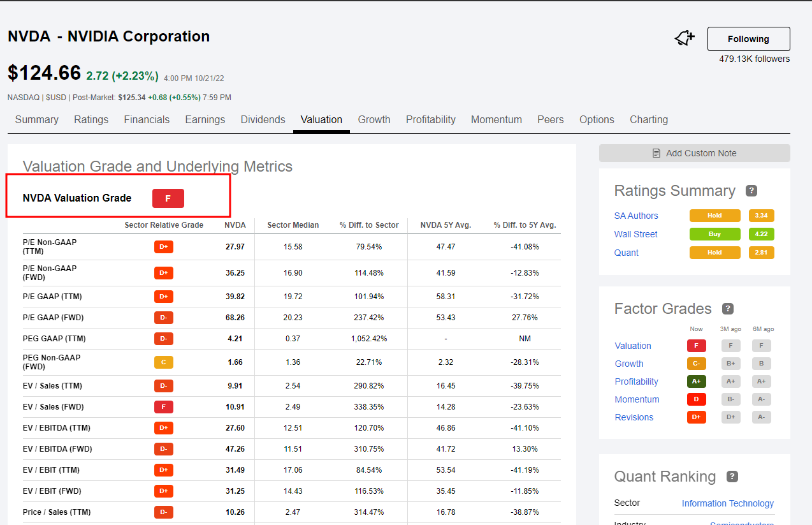Click the 'NVDA 5Y Avg.' column header
Screen dimensions: 812x525
[445, 225]
